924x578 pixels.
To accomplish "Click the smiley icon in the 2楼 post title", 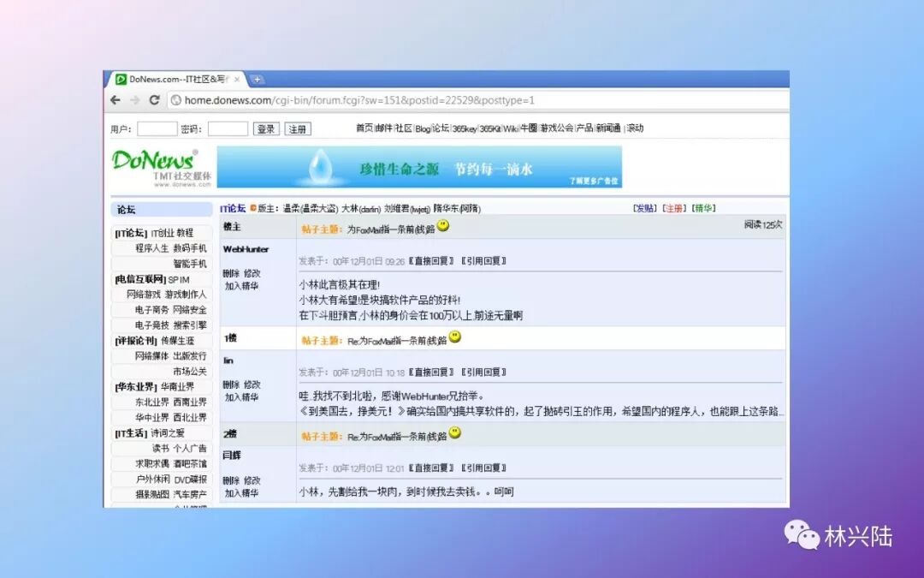I will click(x=455, y=432).
